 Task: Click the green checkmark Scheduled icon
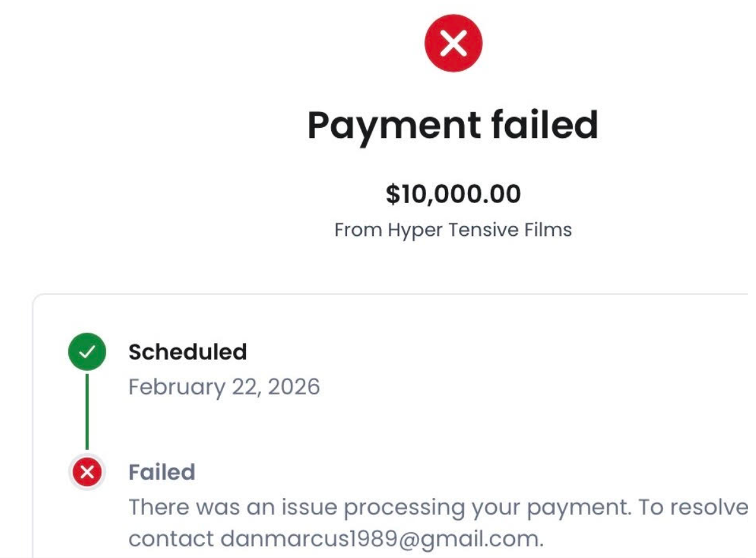pos(87,351)
